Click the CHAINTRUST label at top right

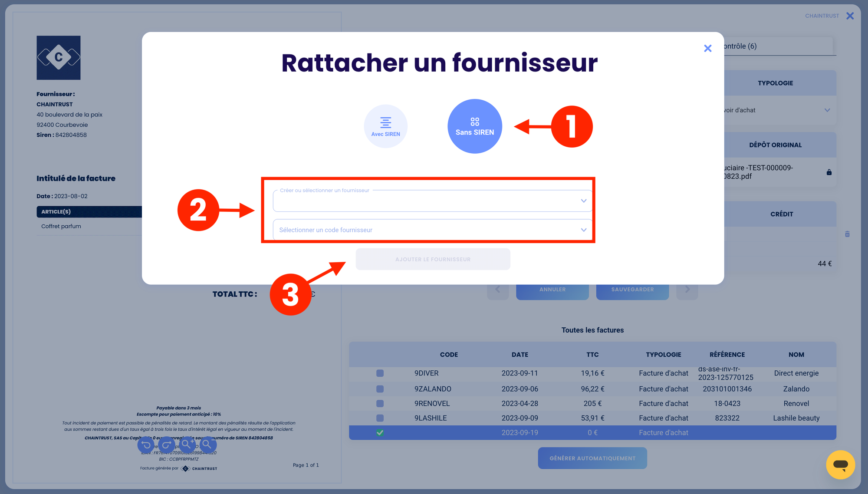[x=822, y=16]
